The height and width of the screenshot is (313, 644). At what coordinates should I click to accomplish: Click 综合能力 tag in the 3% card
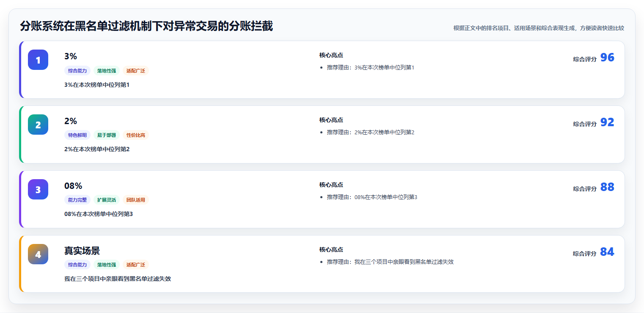click(77, 71)
